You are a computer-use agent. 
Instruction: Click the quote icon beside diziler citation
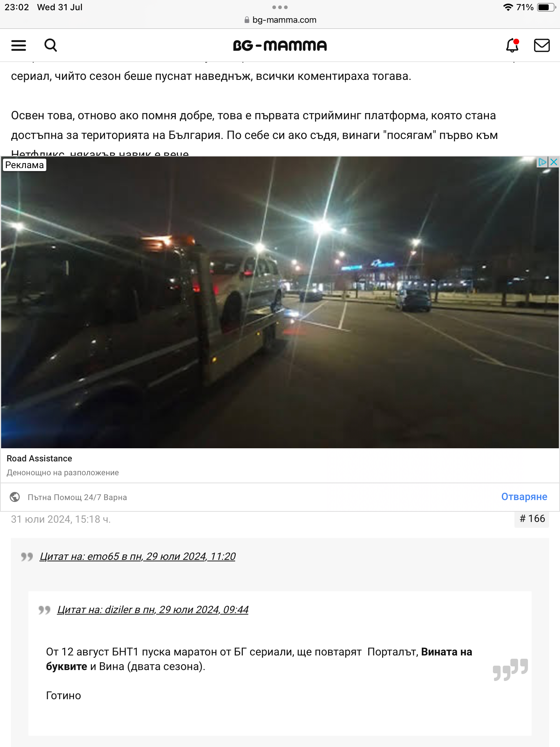(x=44, y=610)
